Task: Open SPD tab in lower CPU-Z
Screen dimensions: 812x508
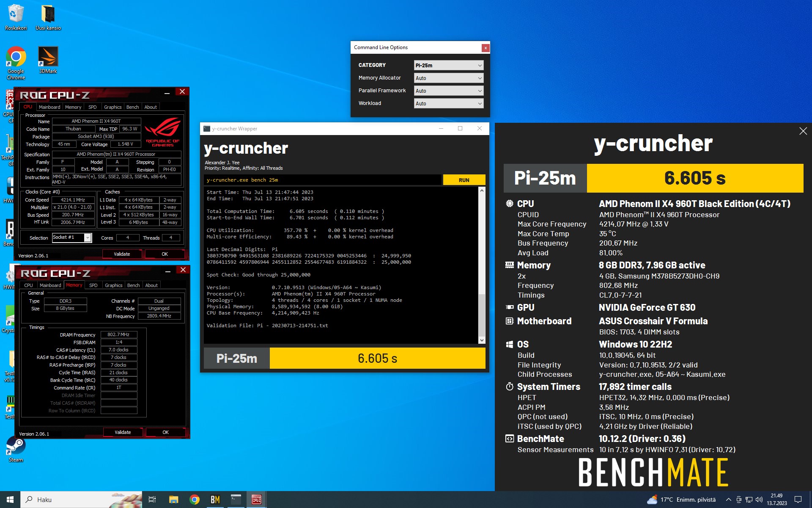Action: click(x=93, y=285)
